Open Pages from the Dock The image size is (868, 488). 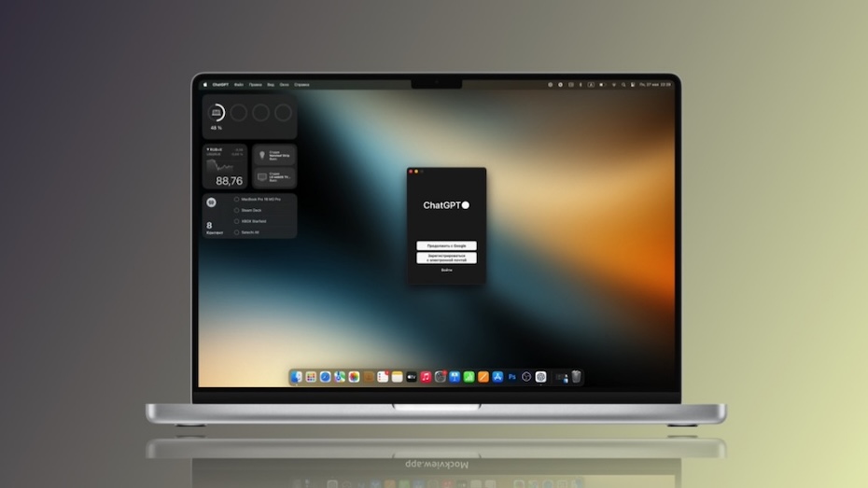click(x=483, y=377)
